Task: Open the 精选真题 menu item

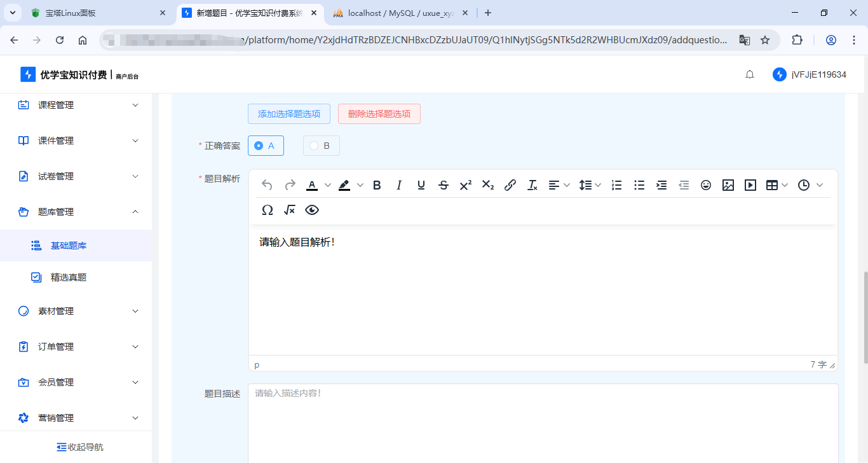Action: [x=69, y=277]
